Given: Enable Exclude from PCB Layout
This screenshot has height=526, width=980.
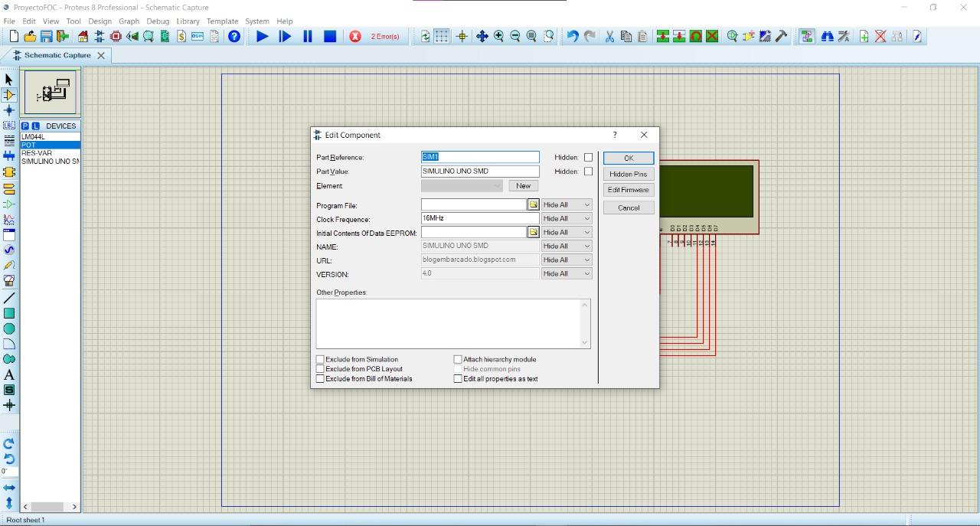Looking at the screenshot, I should [x=320, y=369].
